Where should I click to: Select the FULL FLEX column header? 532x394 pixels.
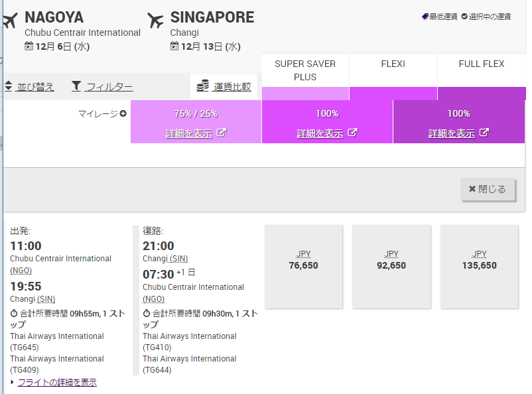point(481,64)
